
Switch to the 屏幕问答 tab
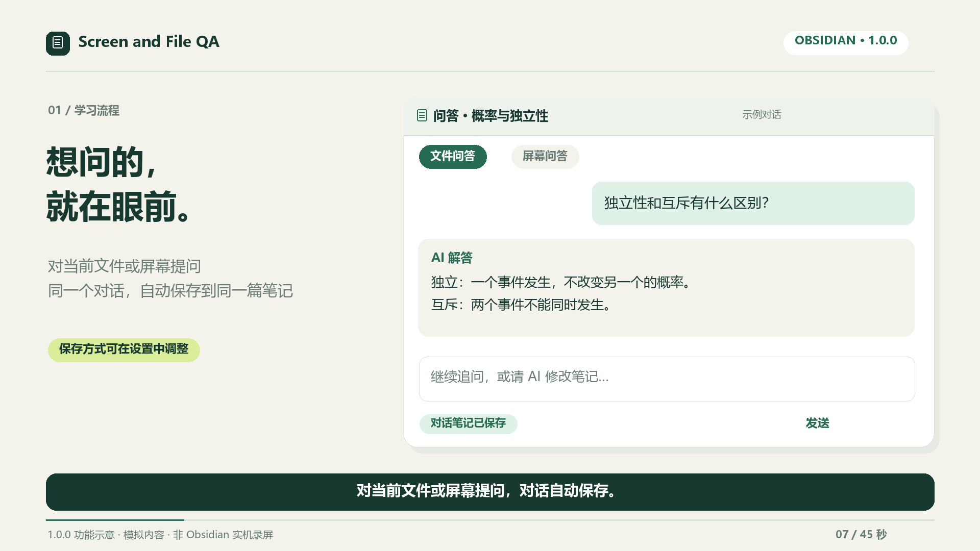pos(545,156)
